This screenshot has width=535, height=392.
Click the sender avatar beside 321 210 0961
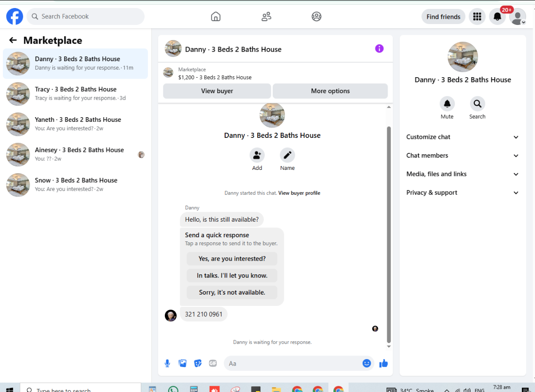tap(170, 316)
